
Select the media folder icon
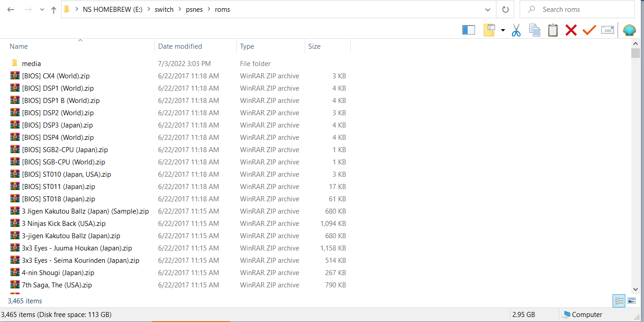(x=15, y=63)
